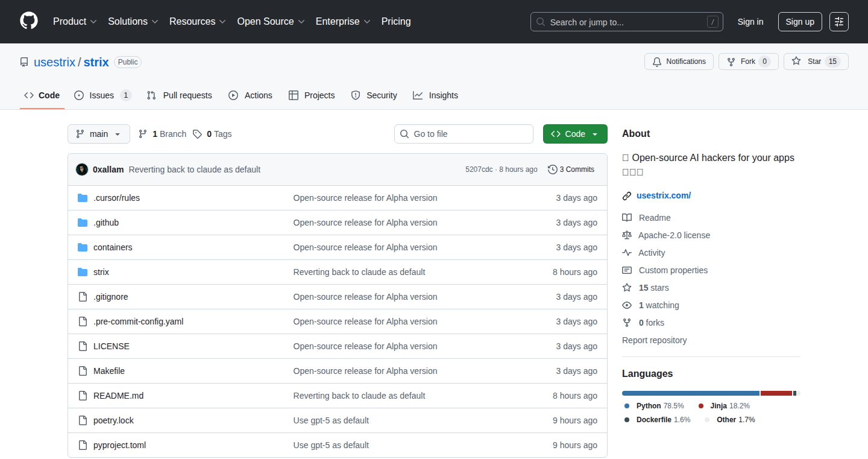This screenshot has height=459, width=868.
Task: Switch to the Issues tab
Action: (102, 95)
